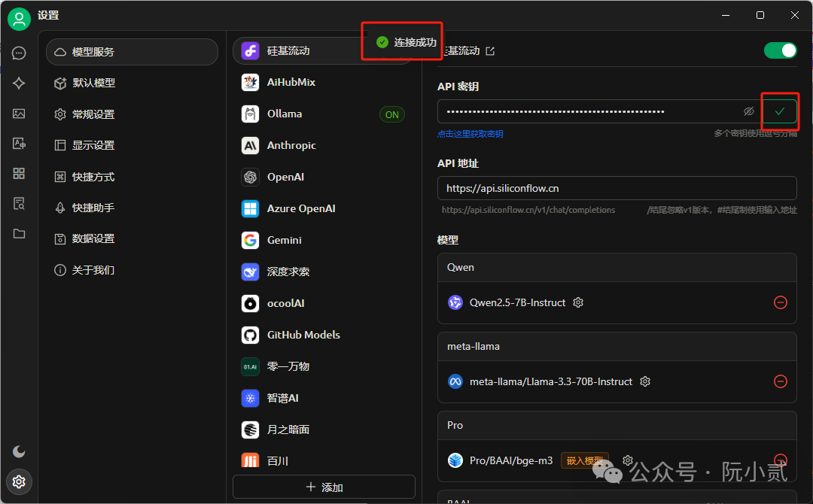Open the files folder sidebar icon
The width and height of the screenshot is (813, 504).
point(19,234)
